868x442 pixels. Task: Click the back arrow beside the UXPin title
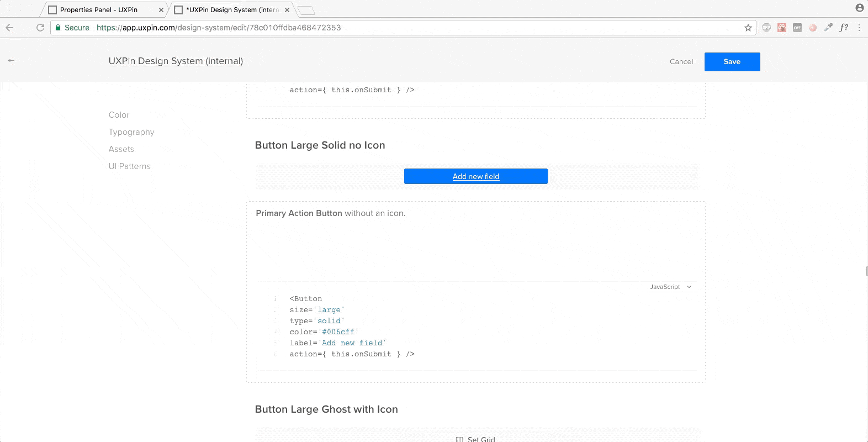tap(11, 60)
